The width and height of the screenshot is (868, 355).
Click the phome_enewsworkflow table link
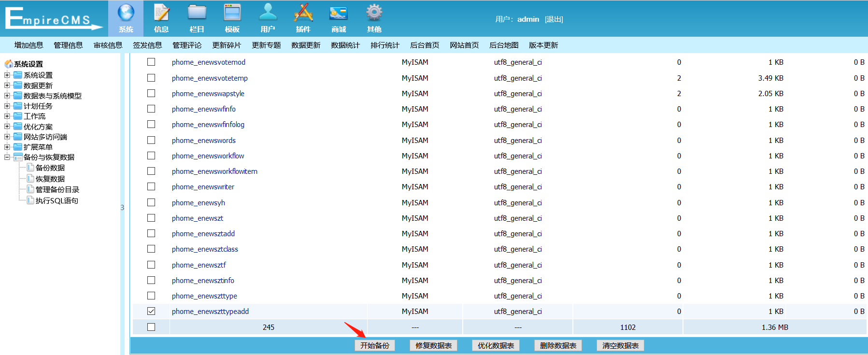pyautogui.click(x=208, y=156)
